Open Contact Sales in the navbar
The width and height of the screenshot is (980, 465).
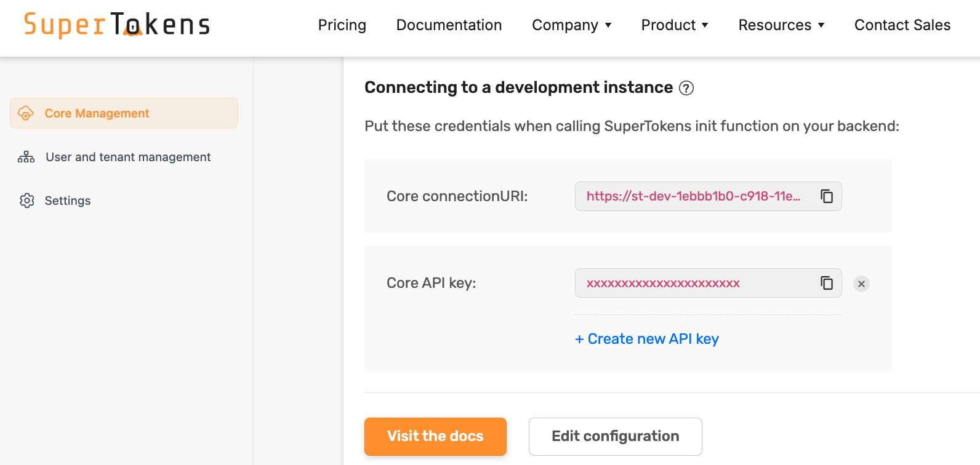[902, 25]
